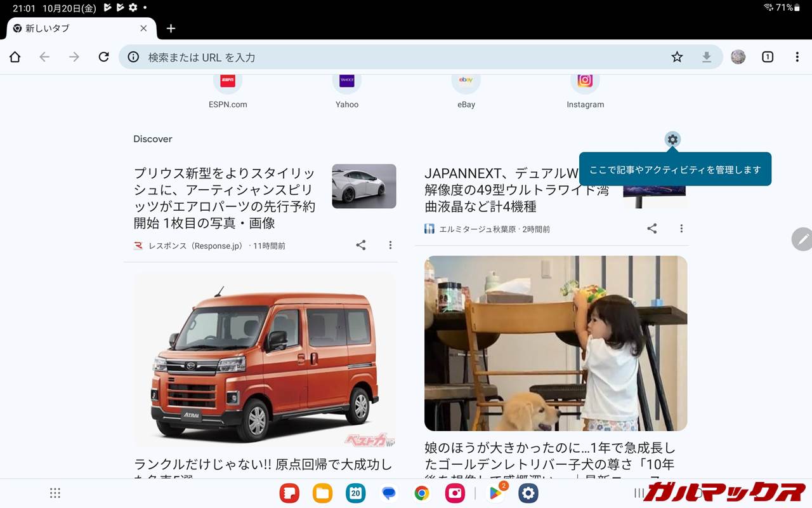Open the orange Atrai van article image

pos(265,360)
